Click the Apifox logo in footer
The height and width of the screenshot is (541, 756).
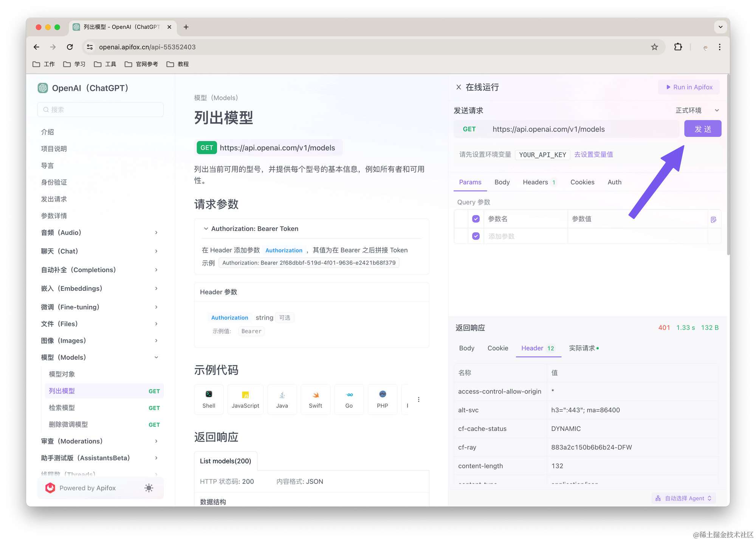(x=50, y=488)
